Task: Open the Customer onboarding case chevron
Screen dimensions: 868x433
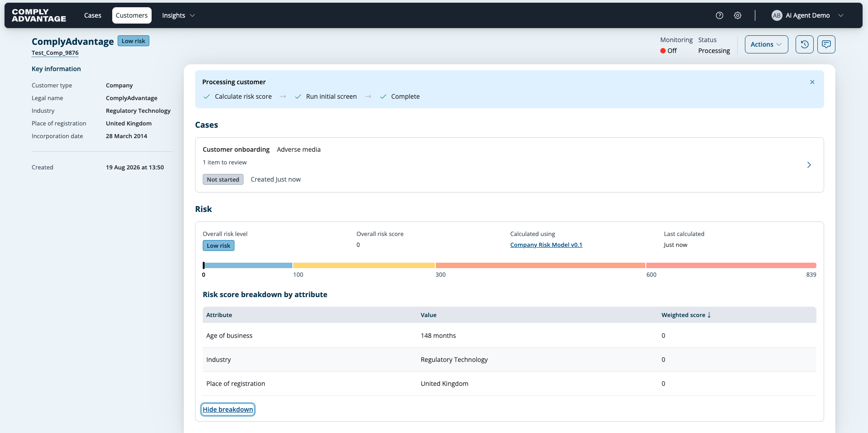Action: click(x=809, y=165)
